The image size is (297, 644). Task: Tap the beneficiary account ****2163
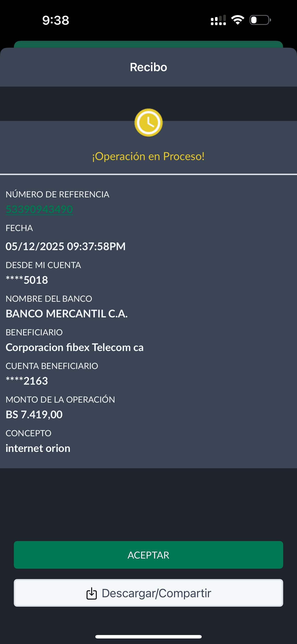pyautogui.click(x=27, y=381)
